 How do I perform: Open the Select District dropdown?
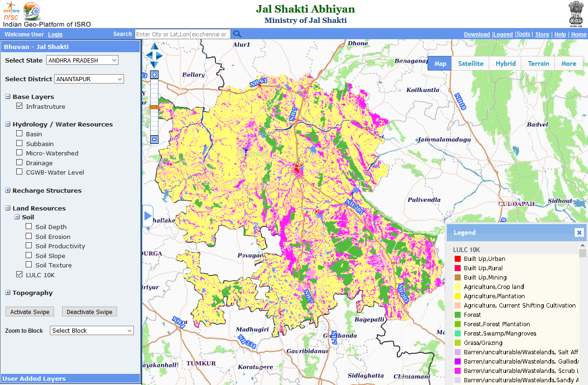pos(89,79)
